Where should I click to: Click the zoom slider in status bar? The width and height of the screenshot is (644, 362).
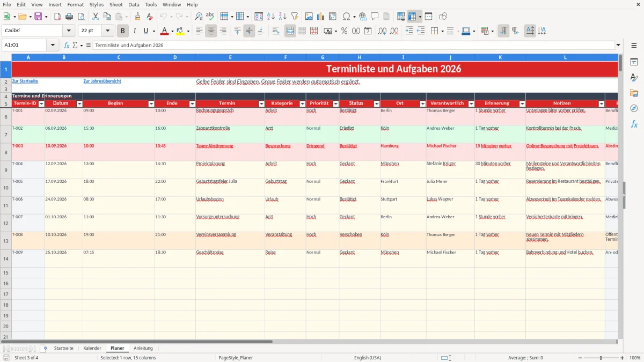coord(601,358)
